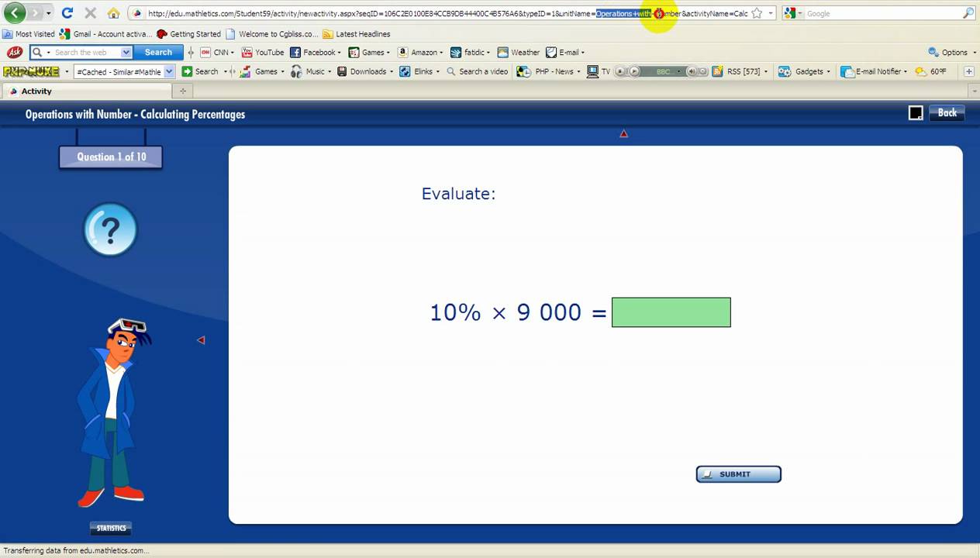Image resolution: width=980 pixels, height=558 pixels.
Task: Bookmark this page with the star icon
Action: click(x=757, y=13)
